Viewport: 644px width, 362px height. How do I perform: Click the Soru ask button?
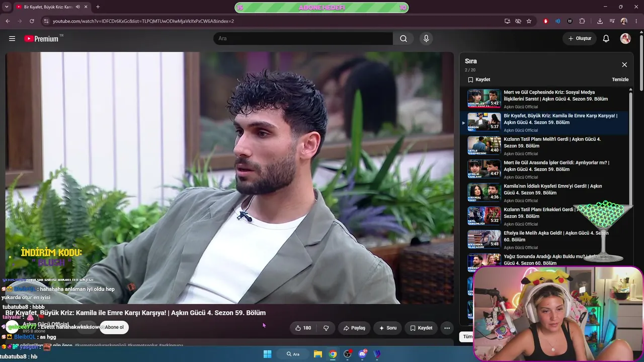[x=387, y=328]
